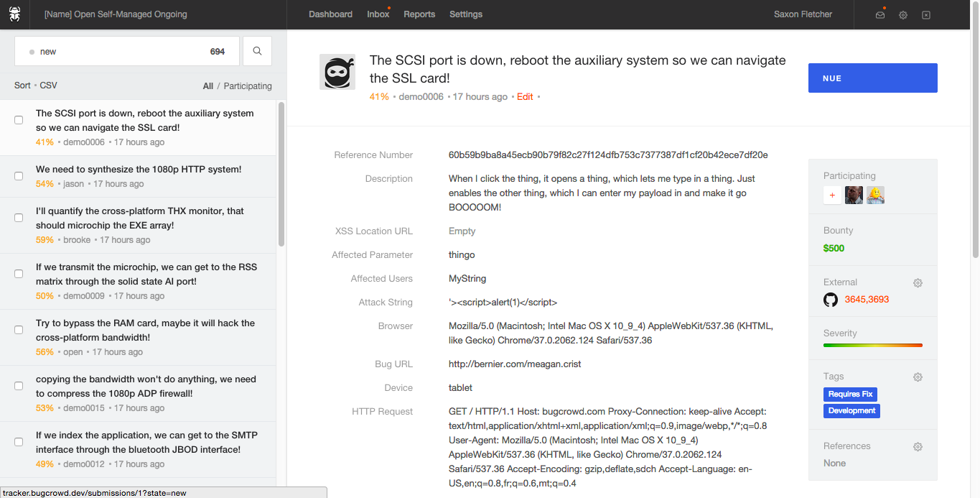Click the red Edit link

click(x=525, y=97)
